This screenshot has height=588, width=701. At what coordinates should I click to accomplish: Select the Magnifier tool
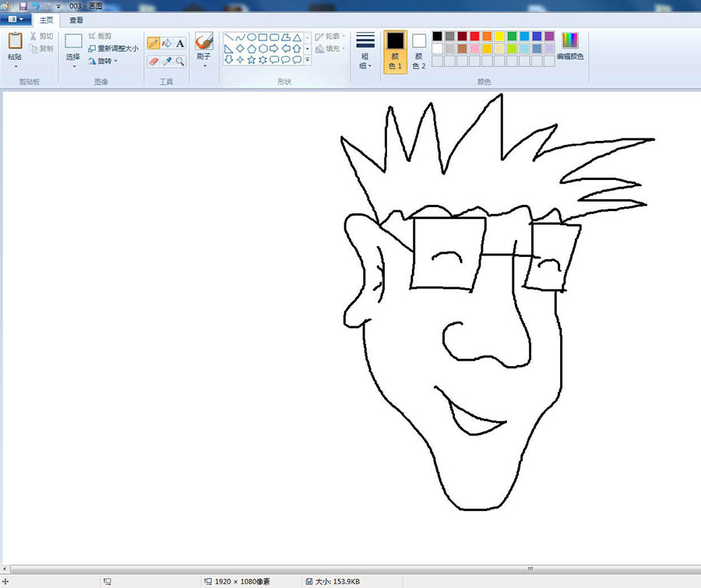[x=180, y=62]
